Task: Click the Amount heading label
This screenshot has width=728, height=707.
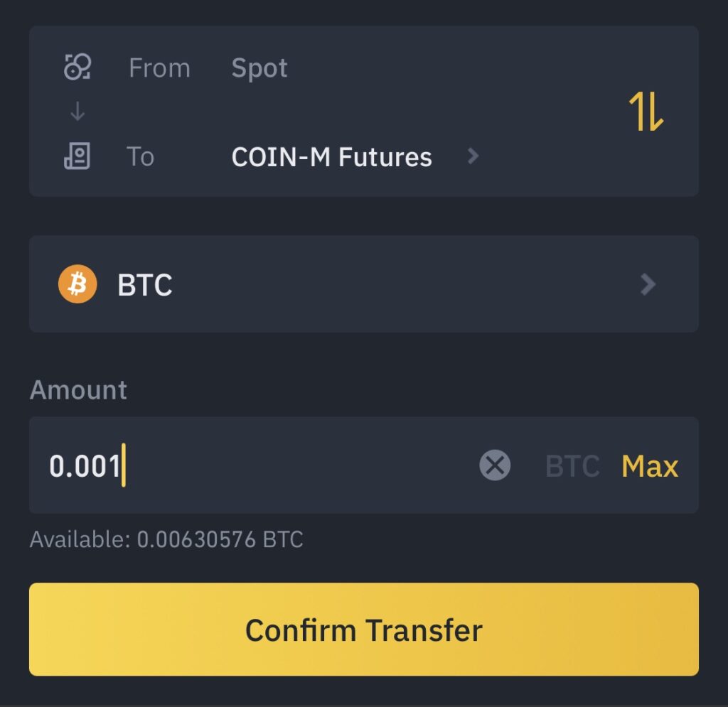Action: (x=78, y=389)
